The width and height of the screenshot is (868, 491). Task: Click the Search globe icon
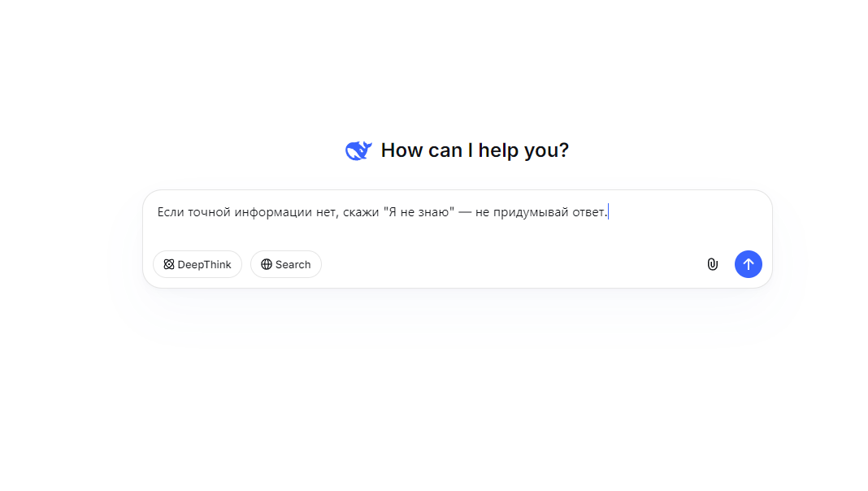pyautogui.click(x=267, y=264)
